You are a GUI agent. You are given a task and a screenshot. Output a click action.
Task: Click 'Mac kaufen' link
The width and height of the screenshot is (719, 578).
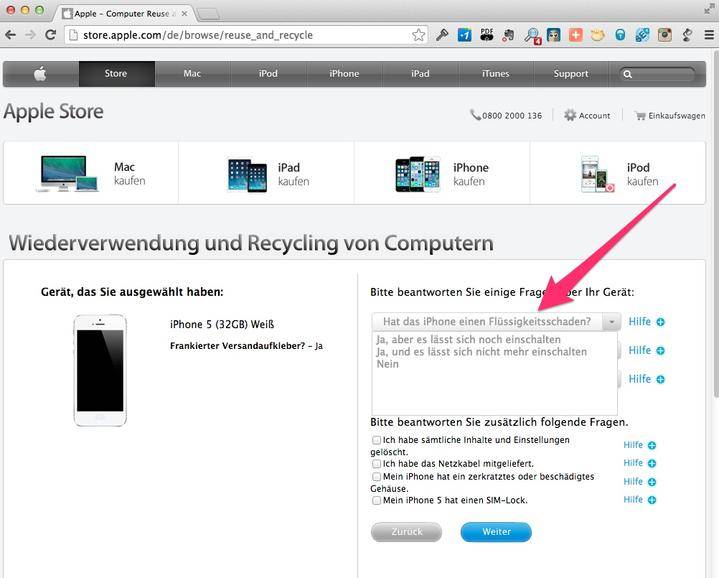click(x=92, y=174)
